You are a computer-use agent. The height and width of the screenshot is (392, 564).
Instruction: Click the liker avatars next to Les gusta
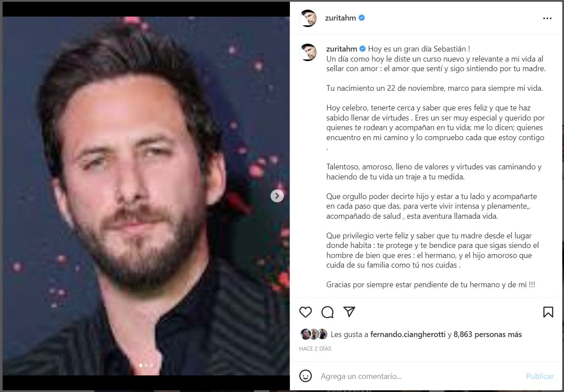click(313, 334)
